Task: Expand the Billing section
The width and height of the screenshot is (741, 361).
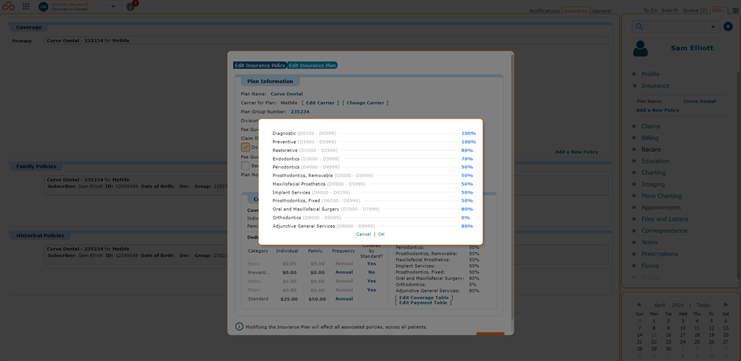Action: (x=650, y=138)
